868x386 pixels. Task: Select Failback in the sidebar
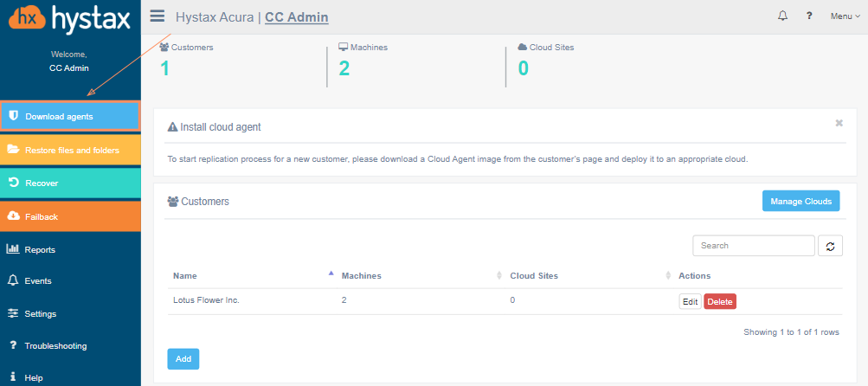click(x=70, y=216)
